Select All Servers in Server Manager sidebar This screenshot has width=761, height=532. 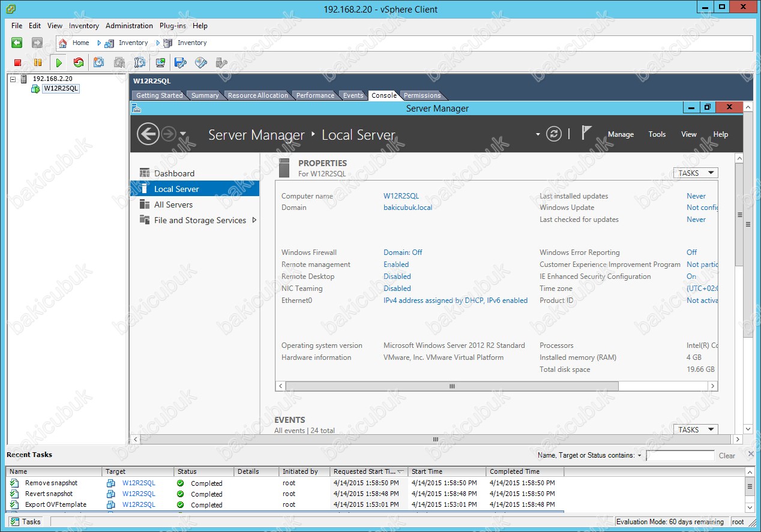pyautogui.click(x=173, y=205)
